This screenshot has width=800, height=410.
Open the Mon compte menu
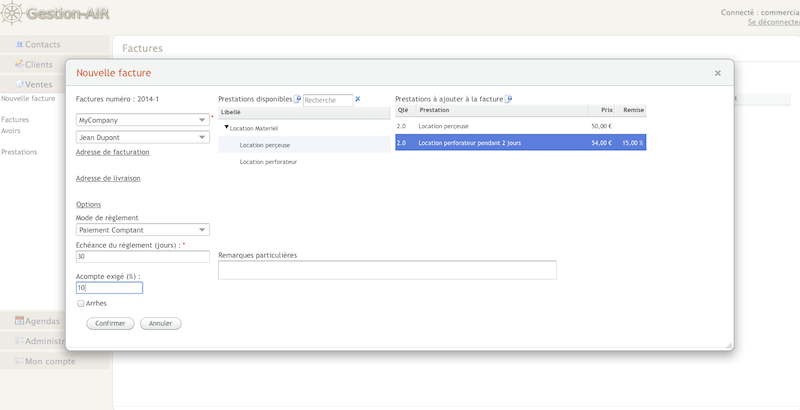coord(55,361)
